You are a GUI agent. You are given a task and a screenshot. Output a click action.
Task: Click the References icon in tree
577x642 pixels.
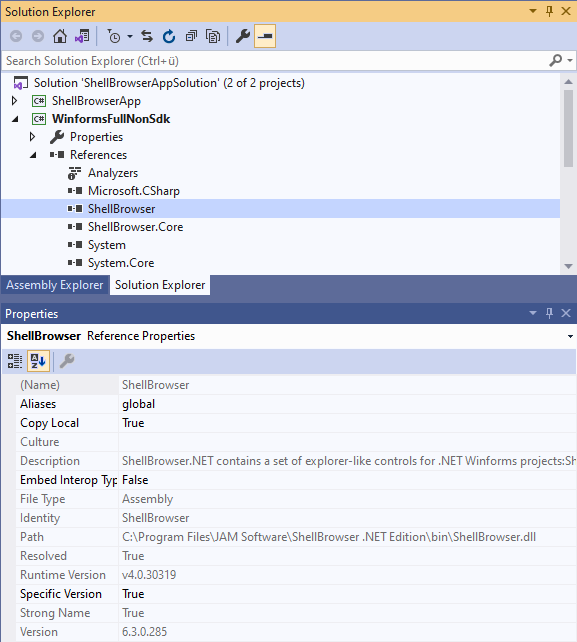[57, 155]
